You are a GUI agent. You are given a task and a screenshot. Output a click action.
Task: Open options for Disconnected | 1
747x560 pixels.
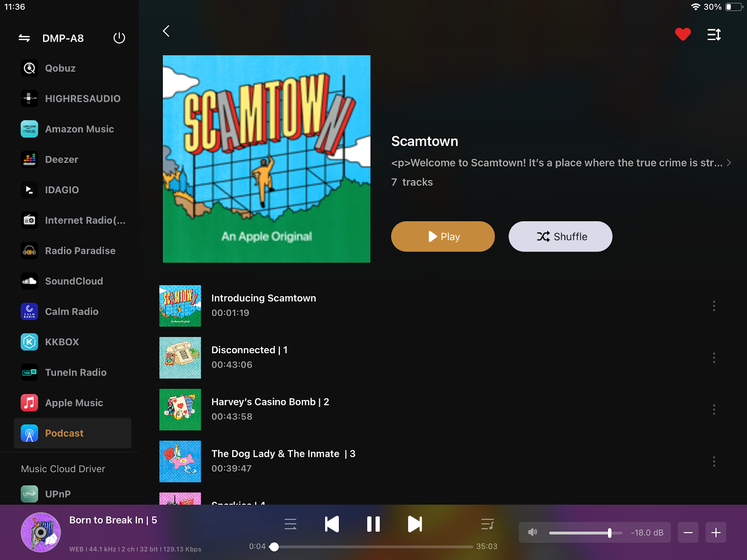[714, 358]
